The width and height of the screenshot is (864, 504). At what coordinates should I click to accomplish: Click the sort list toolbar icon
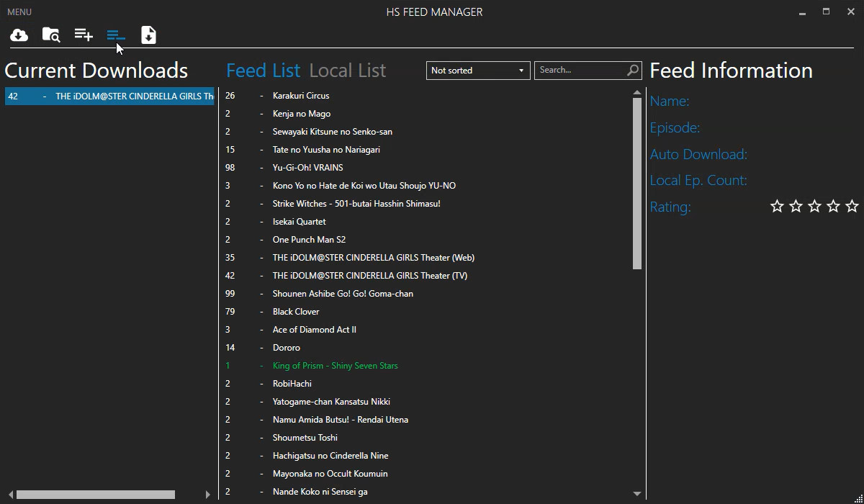pyautogui.click(x=116, y=35)
